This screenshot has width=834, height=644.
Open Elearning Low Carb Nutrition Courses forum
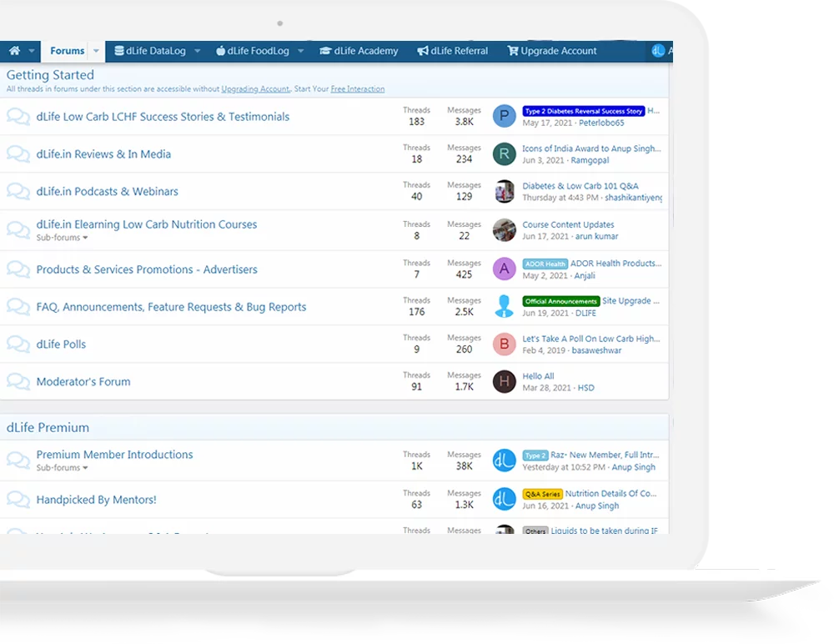(146, 224)
